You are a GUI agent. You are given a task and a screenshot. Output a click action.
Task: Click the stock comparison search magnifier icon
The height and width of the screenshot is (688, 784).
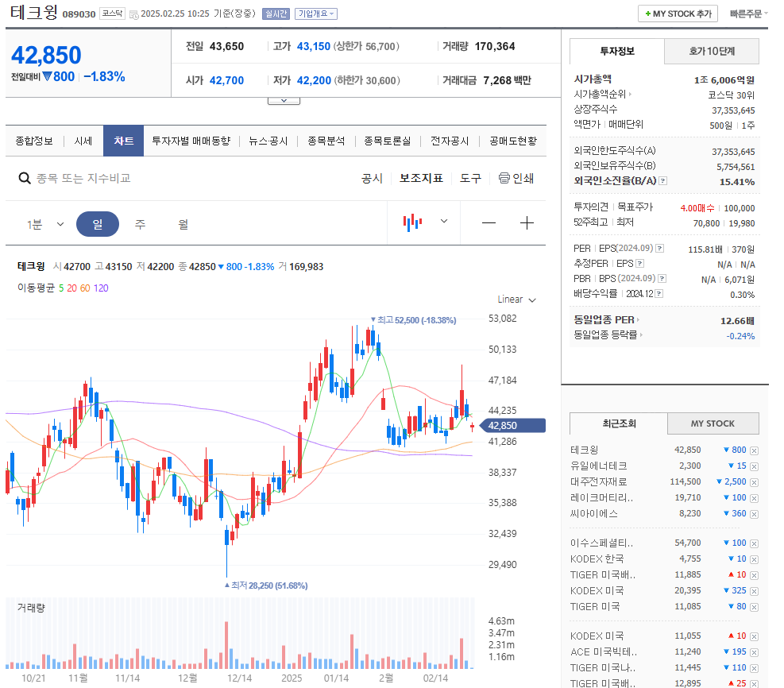25,179
